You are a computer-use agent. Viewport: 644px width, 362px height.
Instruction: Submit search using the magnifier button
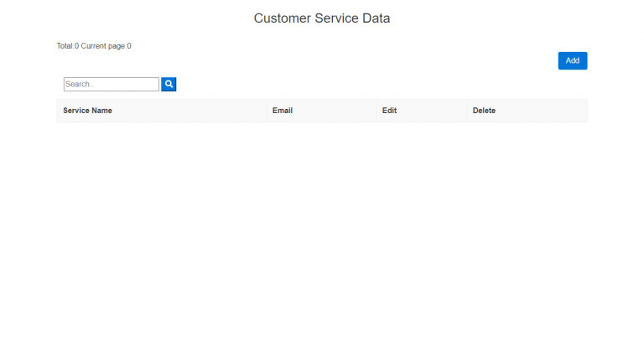tap(169, 85)
